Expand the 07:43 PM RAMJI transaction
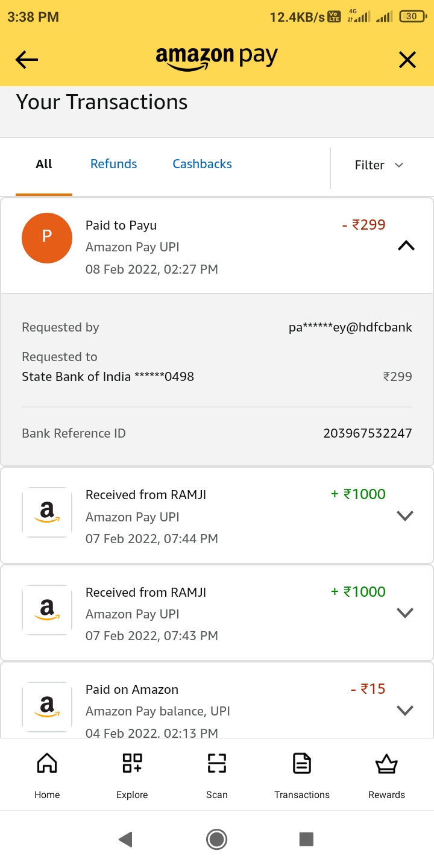This screenshot has height=868, width=434. point(405,613)
